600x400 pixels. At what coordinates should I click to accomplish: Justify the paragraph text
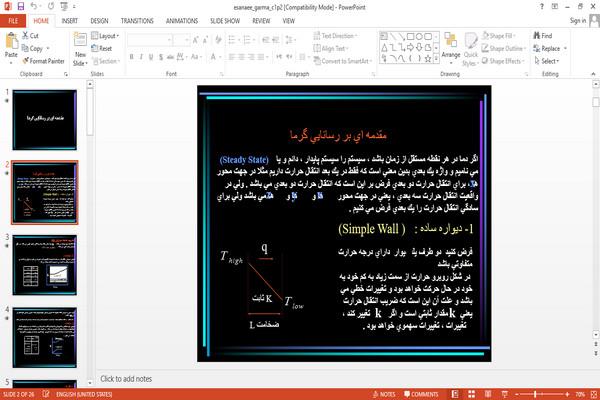tap(261, 57)
